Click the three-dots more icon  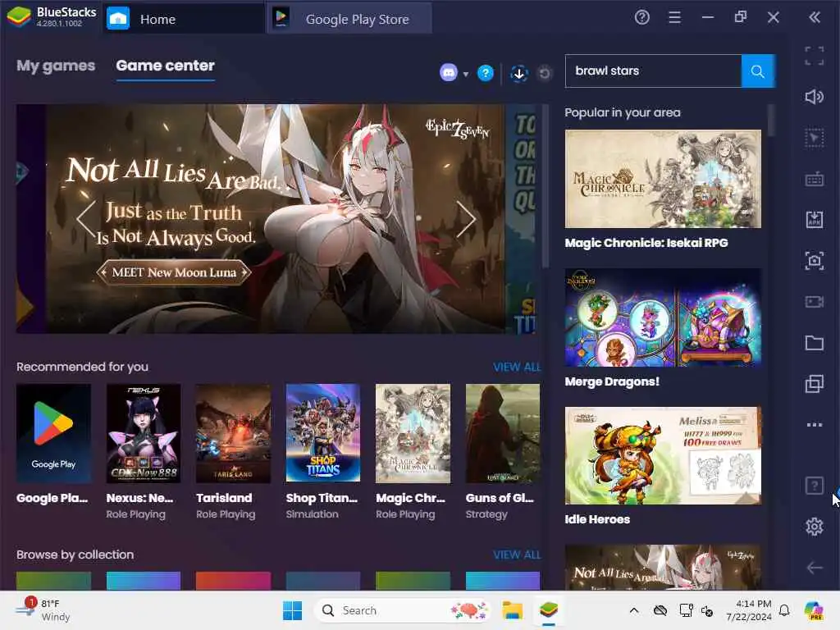click(815, 425)
